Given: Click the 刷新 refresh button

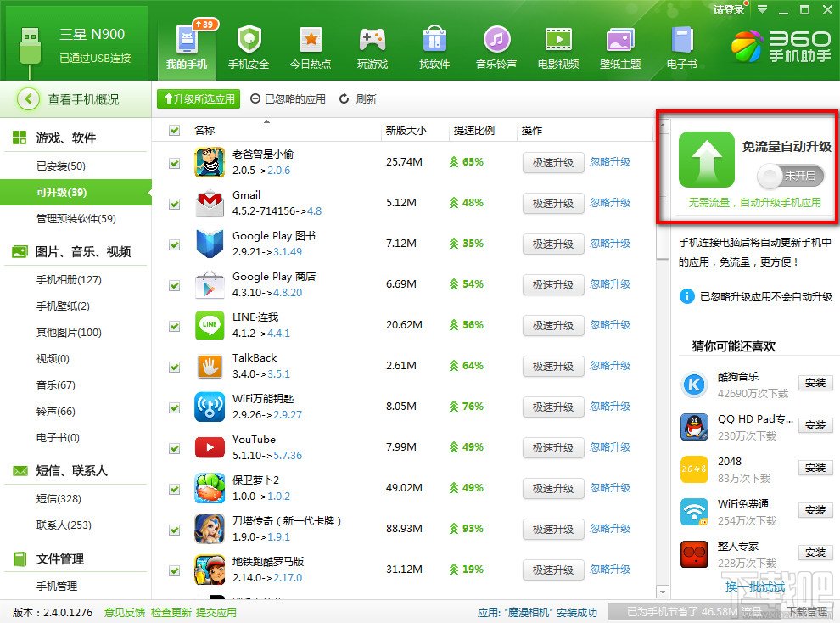Looking at the screenshot, I should [358, 99].
